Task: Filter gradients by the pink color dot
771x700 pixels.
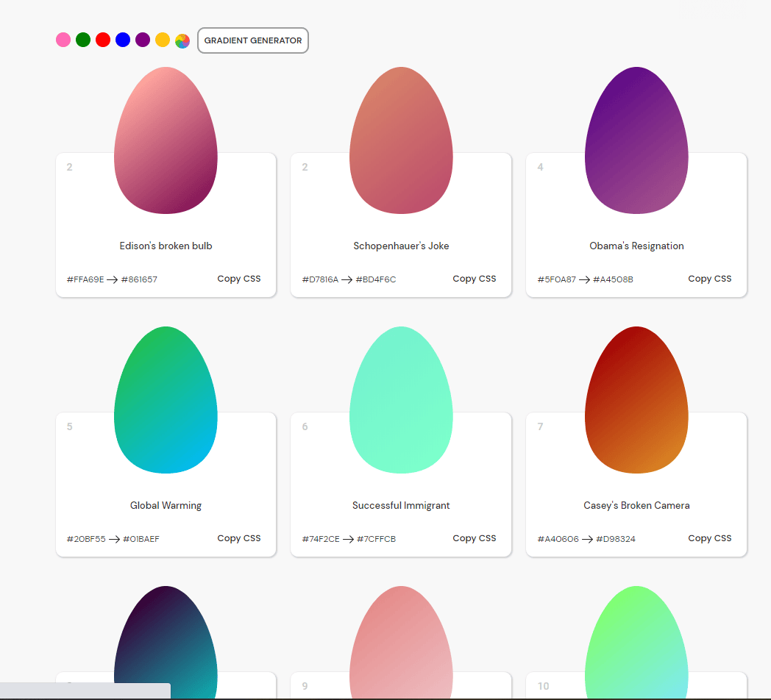Action: pyautogui.click(x=63, y=40)
